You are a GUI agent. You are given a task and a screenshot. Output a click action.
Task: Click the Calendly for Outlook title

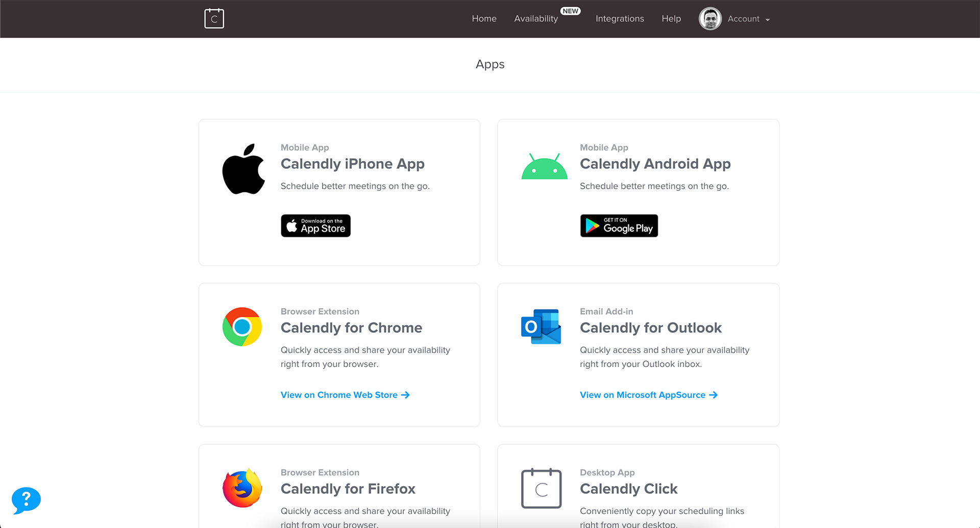[651, 328]
